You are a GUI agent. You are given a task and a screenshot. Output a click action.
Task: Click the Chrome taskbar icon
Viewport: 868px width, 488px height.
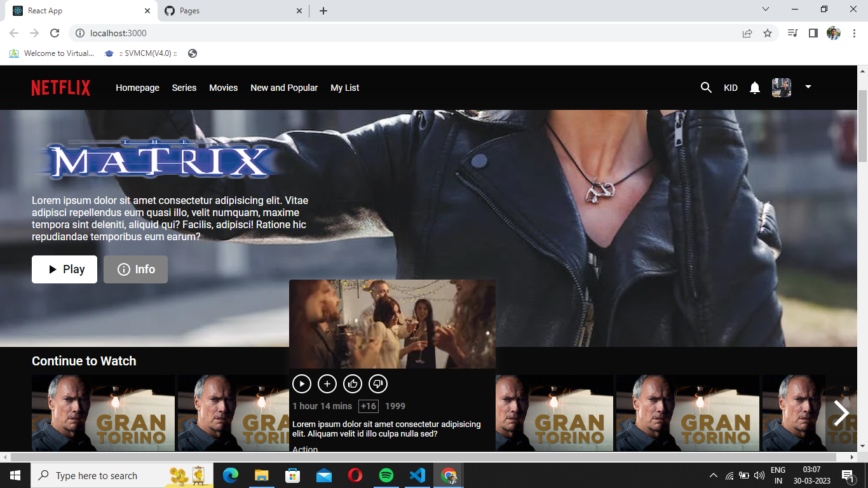pos(449,475)
